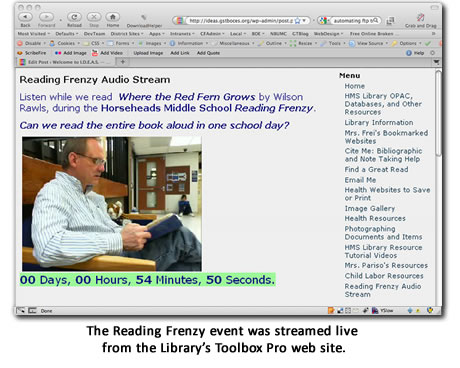Click Upload Image in the toolbar

tap(148, 53)
